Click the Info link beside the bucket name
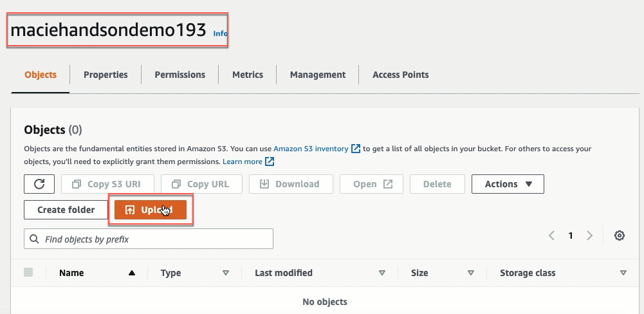This screenshot has width=644, height=314. (x=220, y=33)
